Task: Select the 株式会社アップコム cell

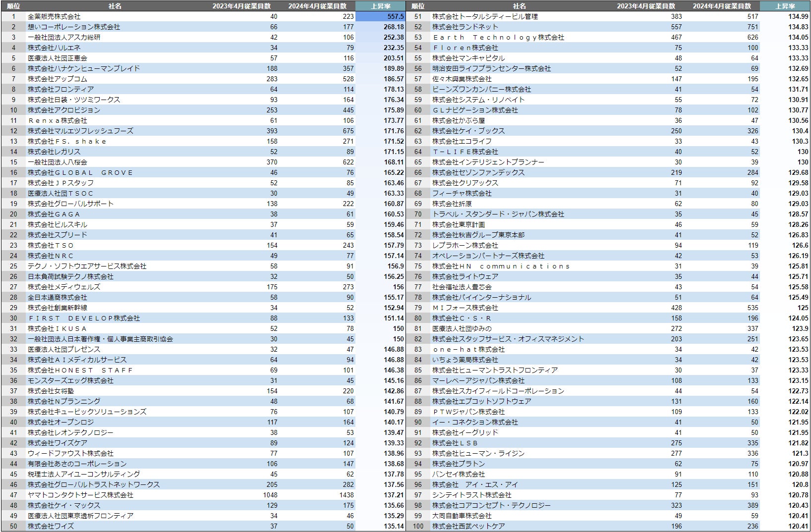Action: [x=58, y=79]
